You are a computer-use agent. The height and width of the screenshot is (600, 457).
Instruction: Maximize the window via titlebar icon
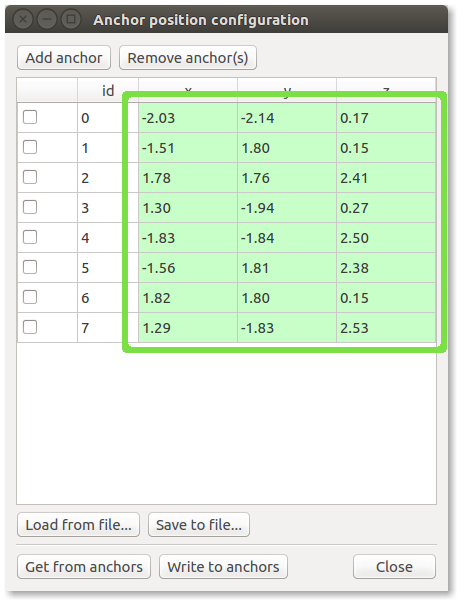click(x=71, y=19)
